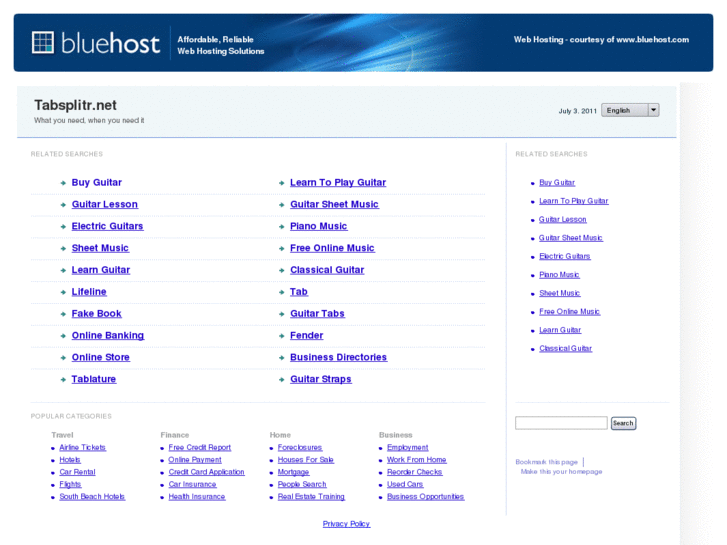The image size is (727, 545).
Task: Open the South Beach Hotels link
Action: pyautogui.click(x=92, y=496)
